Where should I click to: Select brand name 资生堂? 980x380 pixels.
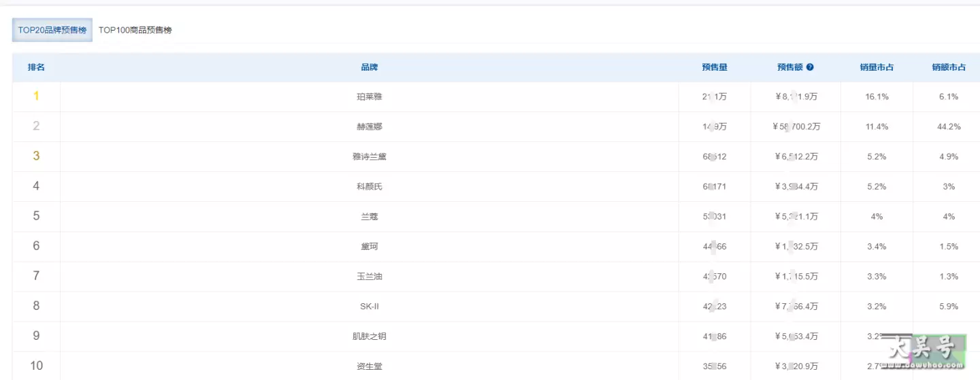370,366
